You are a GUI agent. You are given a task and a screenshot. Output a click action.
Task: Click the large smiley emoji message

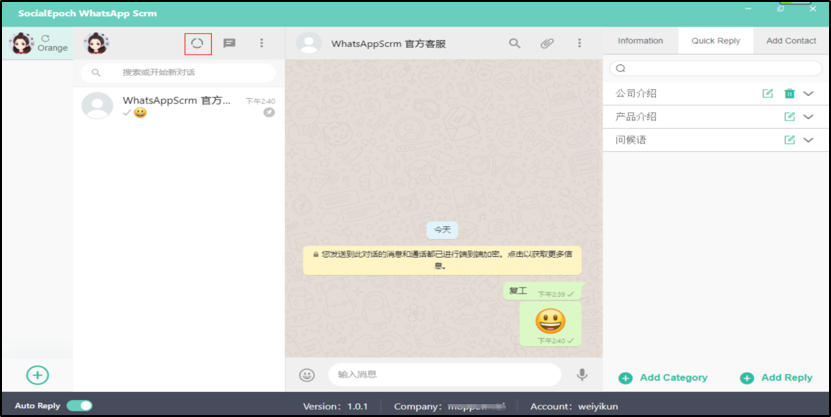[550, 324]
